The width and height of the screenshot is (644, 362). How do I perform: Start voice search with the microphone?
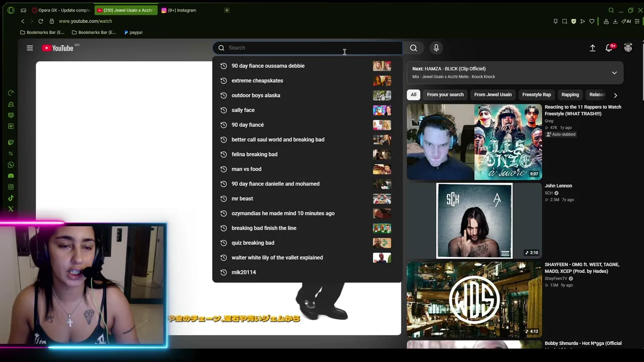(436, 48)
